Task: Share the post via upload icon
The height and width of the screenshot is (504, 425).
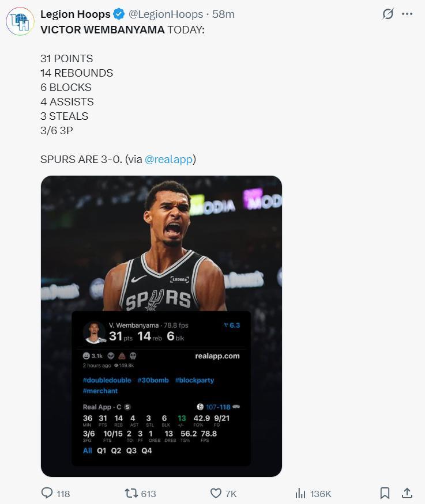Action: tap(407, 493)
